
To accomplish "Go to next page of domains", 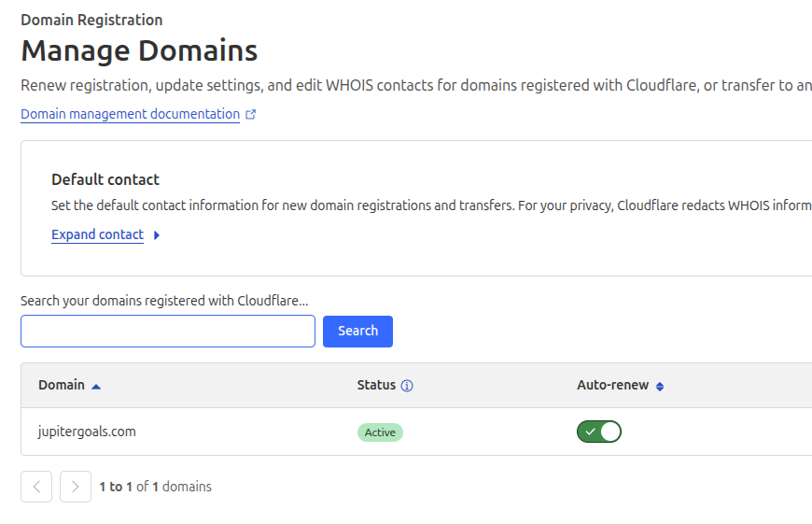I will (76, 487).
